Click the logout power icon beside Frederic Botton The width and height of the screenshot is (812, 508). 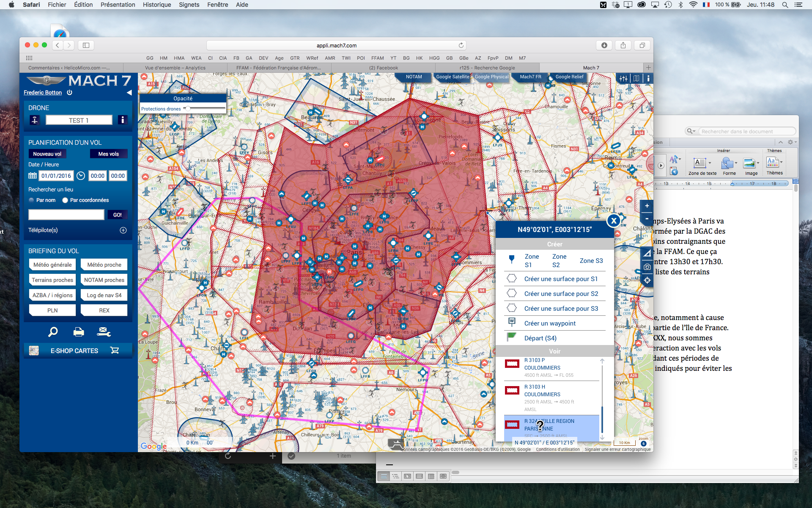click(69, 92)
